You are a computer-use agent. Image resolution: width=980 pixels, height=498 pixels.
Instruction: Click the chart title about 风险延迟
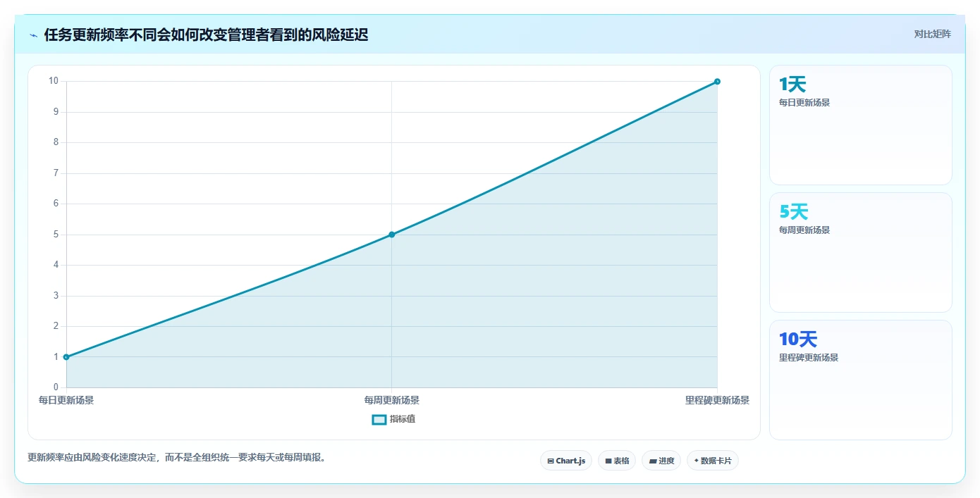[206, 35]
